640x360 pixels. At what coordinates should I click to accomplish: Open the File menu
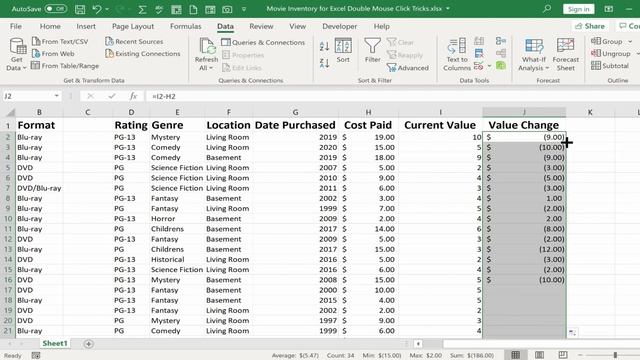pyautogui.click(x=16, y=26)
